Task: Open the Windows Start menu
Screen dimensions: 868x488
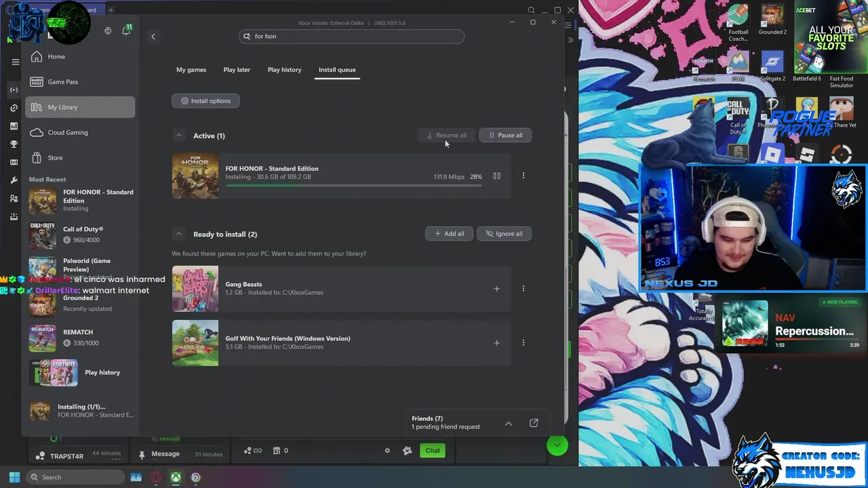Action: pos(14,477)
